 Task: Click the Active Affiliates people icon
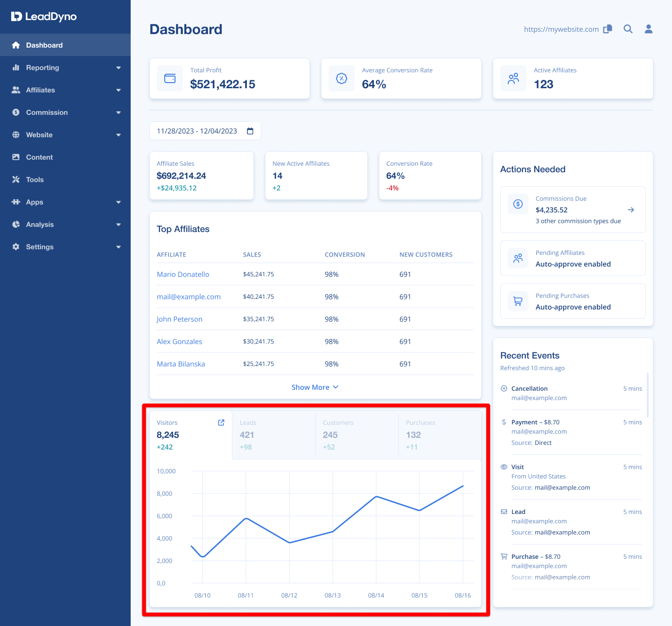pos(513,78)
